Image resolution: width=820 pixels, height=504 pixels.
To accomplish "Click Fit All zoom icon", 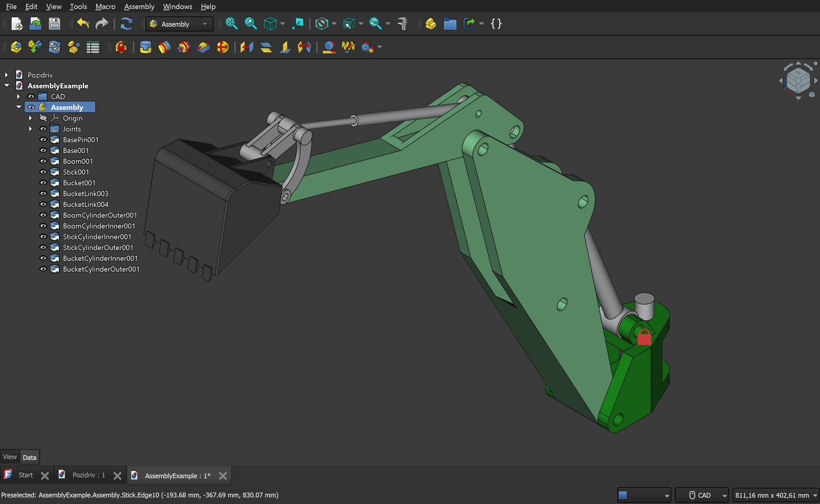I will click(x=231, y=24).
